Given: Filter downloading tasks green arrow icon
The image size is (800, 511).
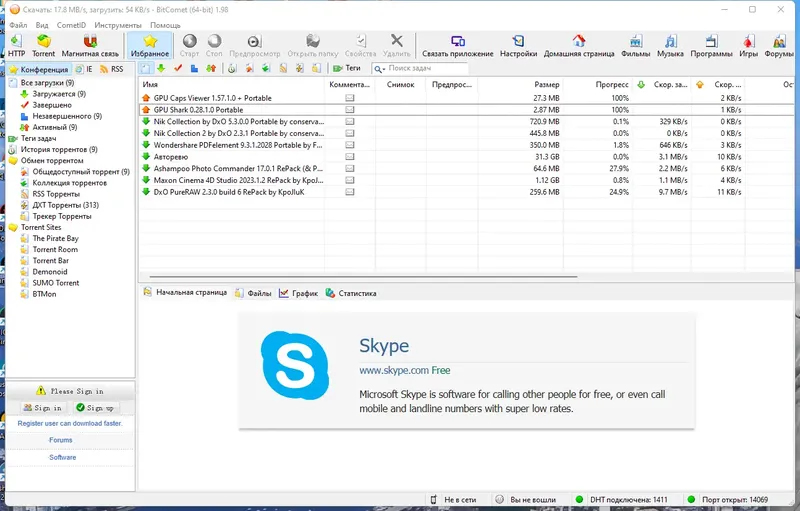Looking at the screenshot, I should pos(161,68).
